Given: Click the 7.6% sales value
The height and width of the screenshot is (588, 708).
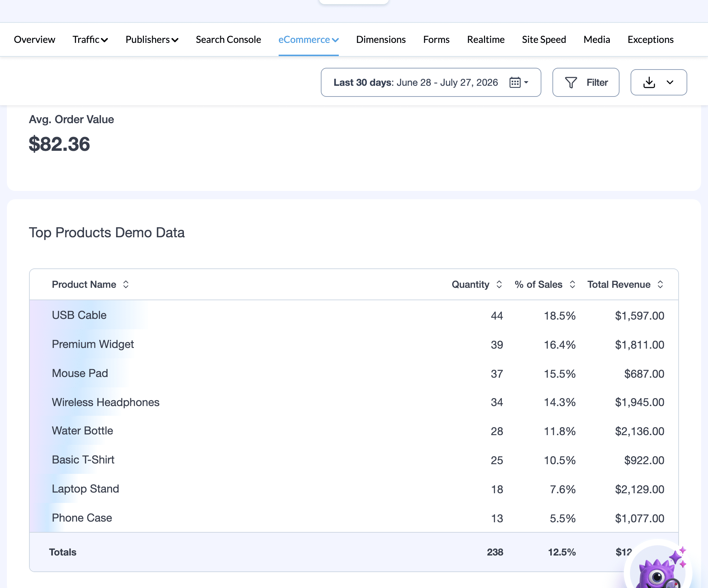Looking at the screenshot, I should point(562,489).
